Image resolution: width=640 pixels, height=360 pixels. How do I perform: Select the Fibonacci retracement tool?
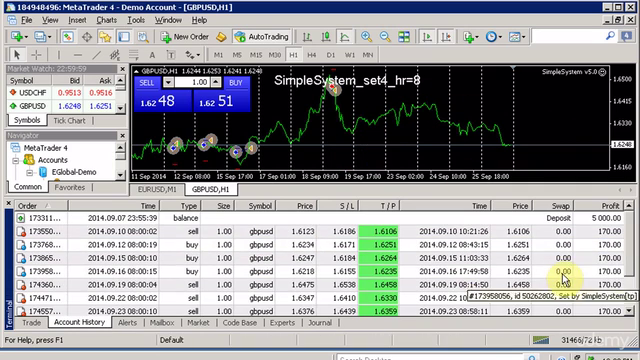tap(133, 55)
